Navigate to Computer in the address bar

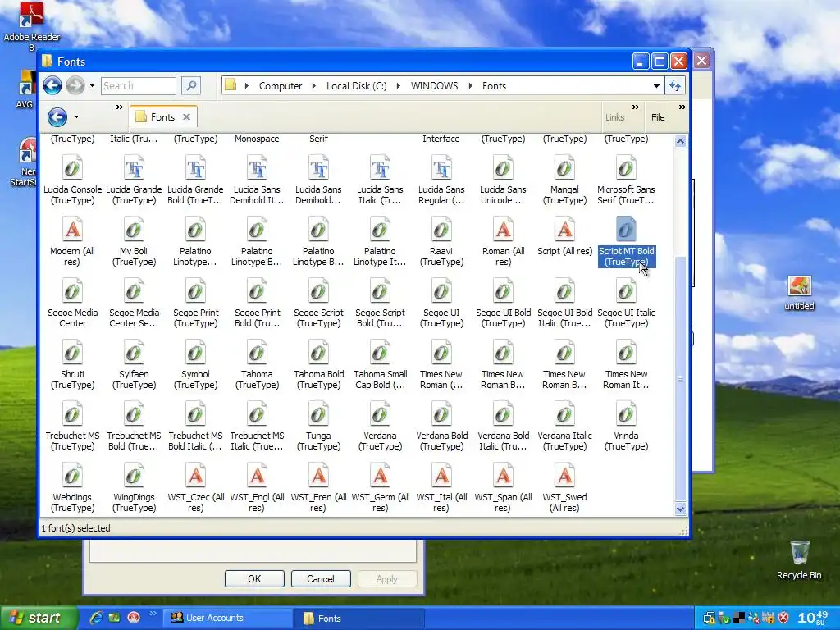coord(281,85)
